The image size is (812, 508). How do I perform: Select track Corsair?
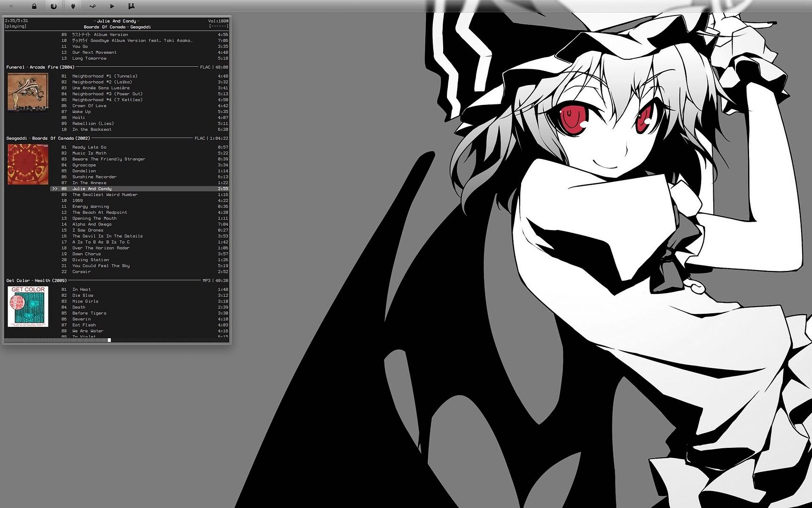pos(140,272)
